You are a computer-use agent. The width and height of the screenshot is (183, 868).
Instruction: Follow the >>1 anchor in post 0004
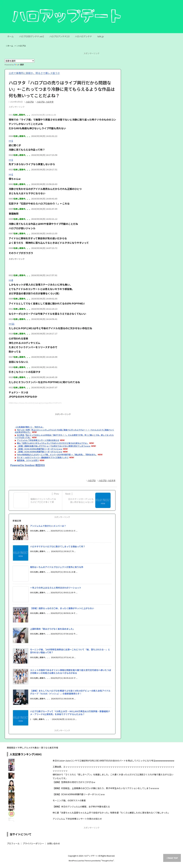pos(11,141)
